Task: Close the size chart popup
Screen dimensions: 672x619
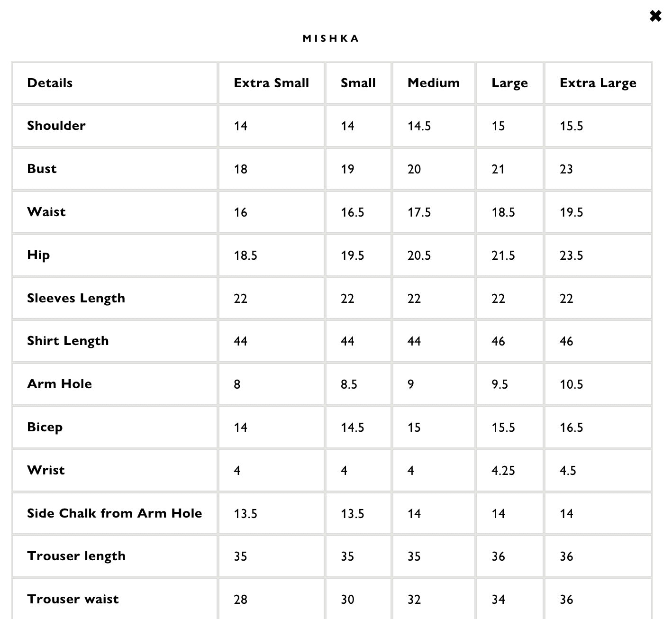Action: point(655,17)
